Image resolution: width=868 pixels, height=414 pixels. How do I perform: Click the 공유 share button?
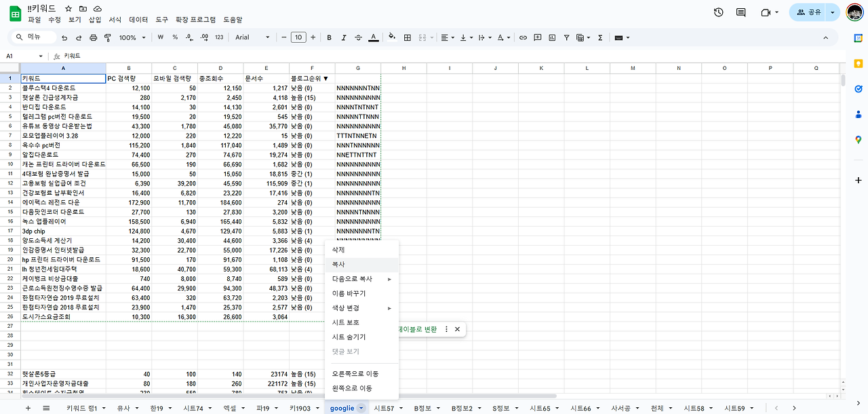(808, 12)
